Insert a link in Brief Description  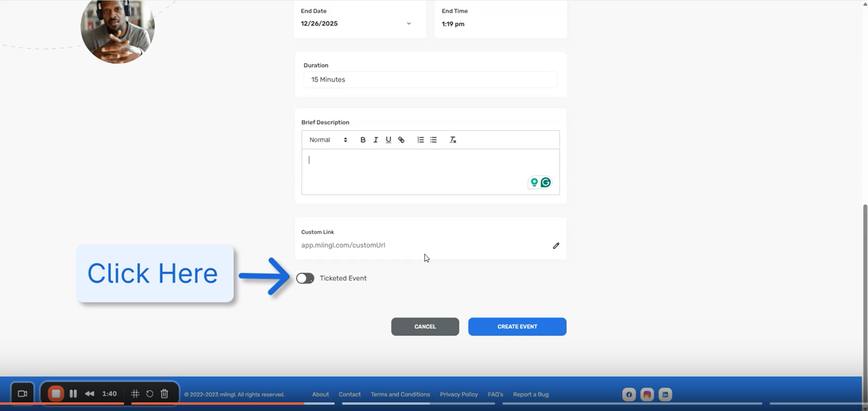coord(401,140)
